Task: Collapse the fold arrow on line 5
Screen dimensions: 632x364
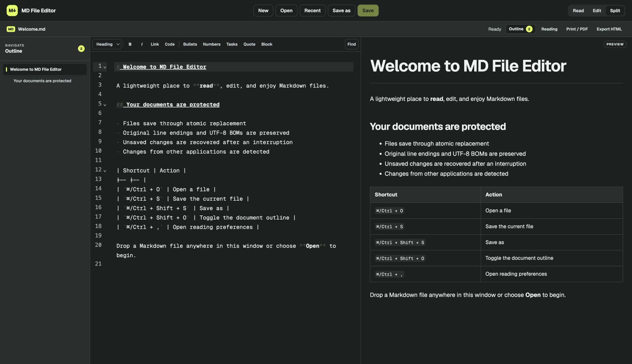Action: click(105, 105)
